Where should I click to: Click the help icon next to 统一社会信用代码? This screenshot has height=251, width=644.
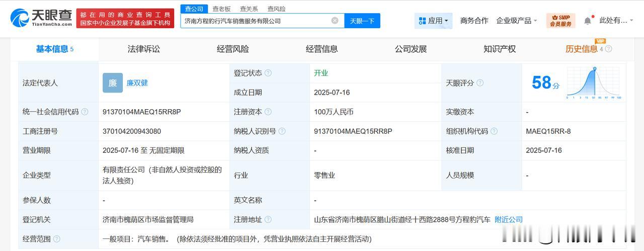coord(85,112)
